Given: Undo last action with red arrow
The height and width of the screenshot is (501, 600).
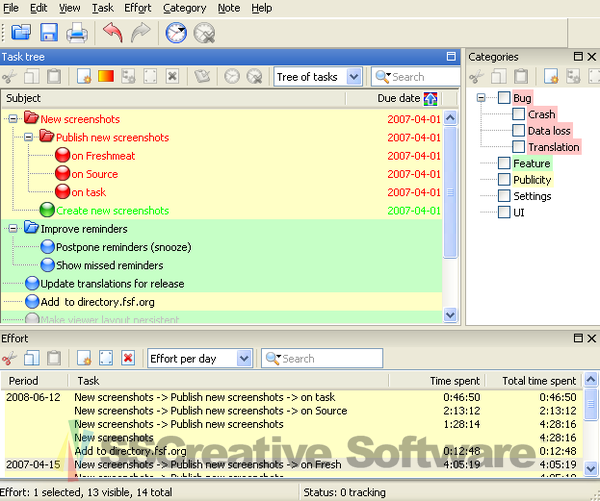Looking at the screenshot, I should tap(113, 33).
